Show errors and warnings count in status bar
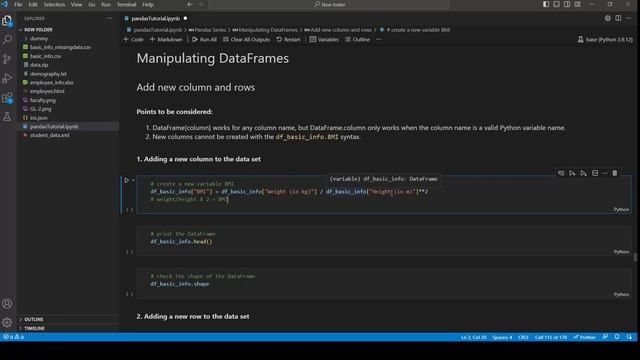The image size is (640, 360). click(14, 337)
